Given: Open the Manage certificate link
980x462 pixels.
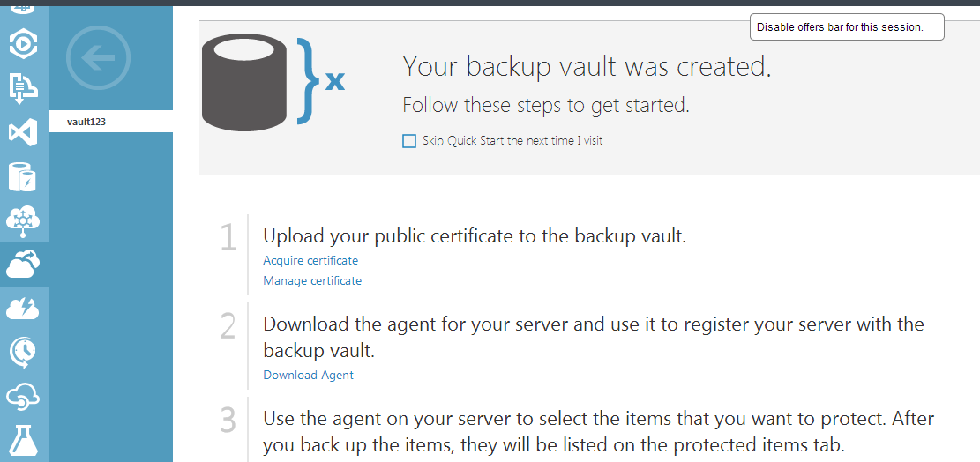Looking at the screenshot, I should tap(312, 281).
